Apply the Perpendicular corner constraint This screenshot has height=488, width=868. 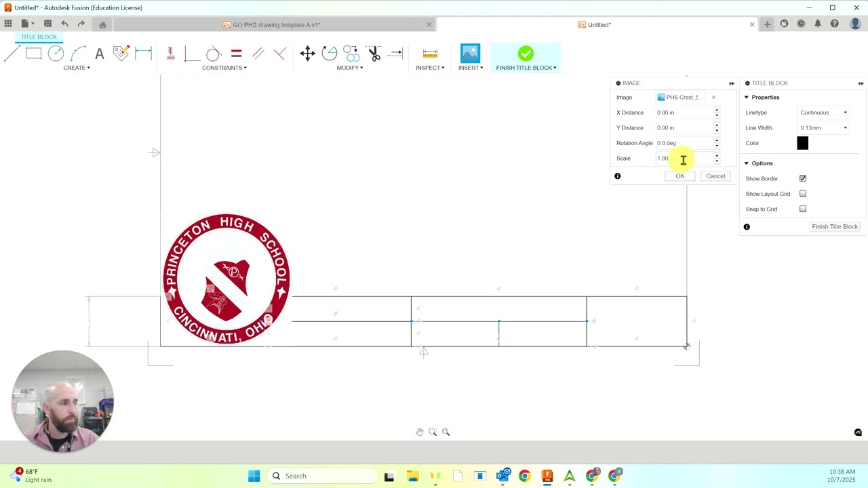pyautogui.click(x=191, y=54)
